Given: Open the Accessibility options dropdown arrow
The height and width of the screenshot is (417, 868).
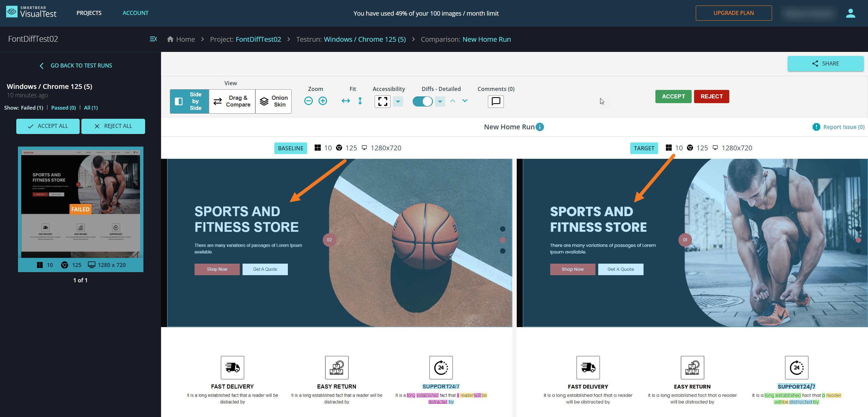Looking at the screenshot, I should click(x=398, y=101).
